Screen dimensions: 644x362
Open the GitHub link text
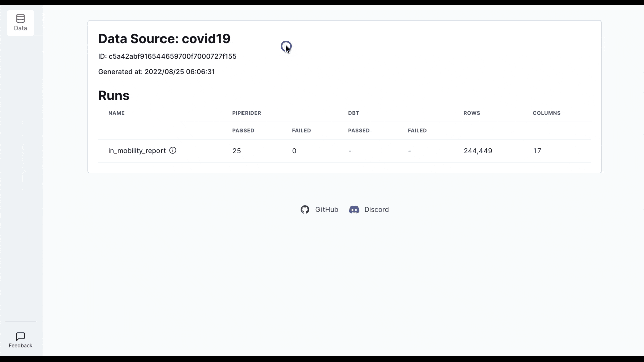pyautogui.click(x=327, y=209)
